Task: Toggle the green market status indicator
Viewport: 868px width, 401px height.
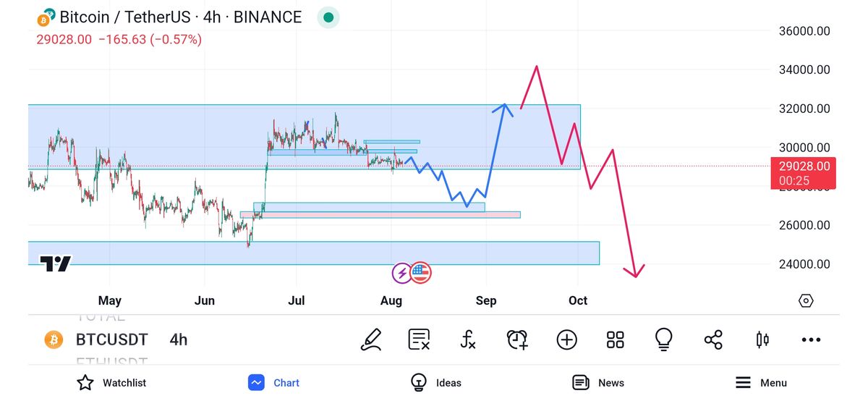Action: 329,18
